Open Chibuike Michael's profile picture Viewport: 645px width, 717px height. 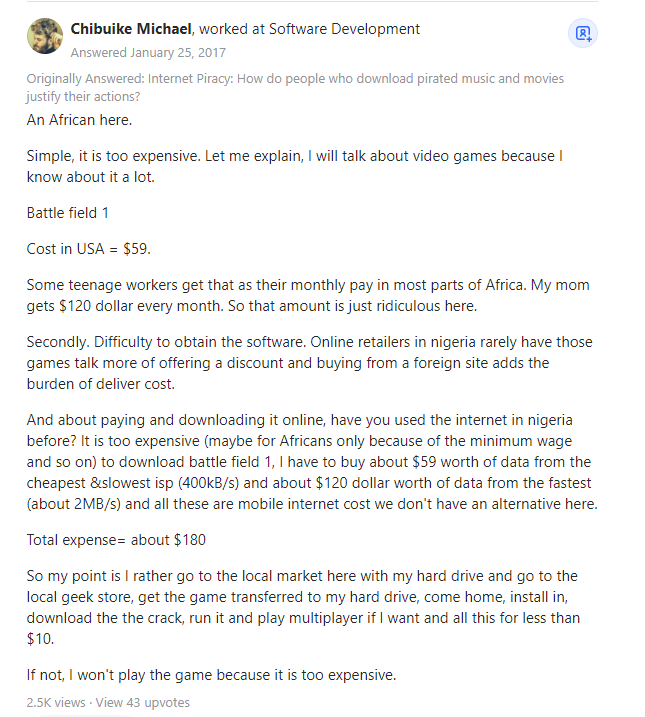[45, 36]
